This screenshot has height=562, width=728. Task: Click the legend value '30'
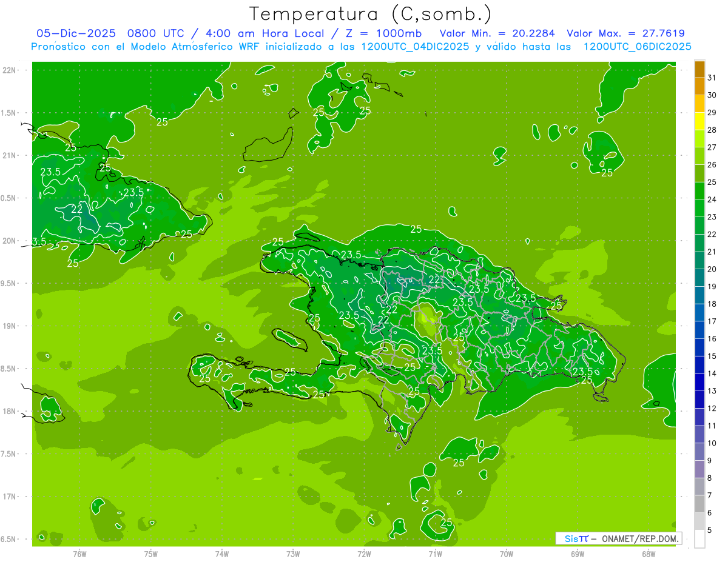(712, 95)
